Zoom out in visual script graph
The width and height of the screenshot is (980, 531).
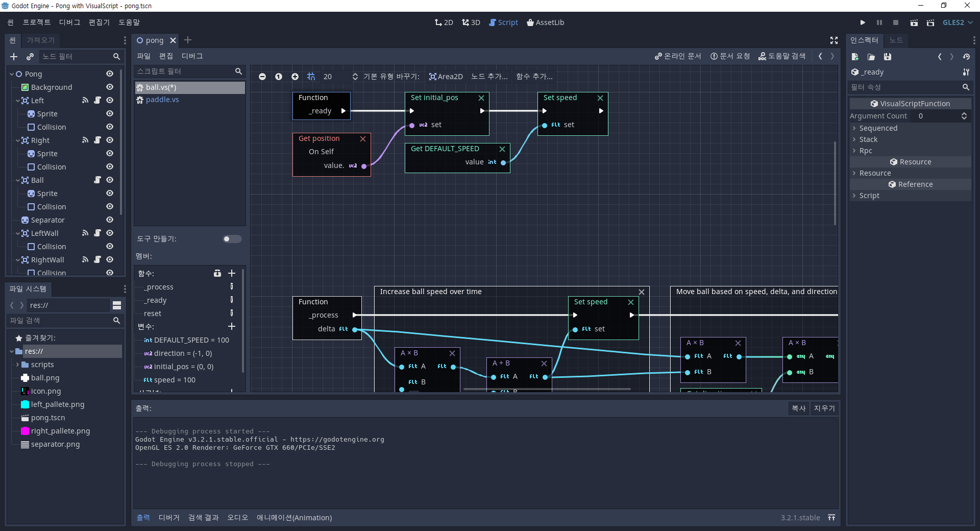point(262,77)
